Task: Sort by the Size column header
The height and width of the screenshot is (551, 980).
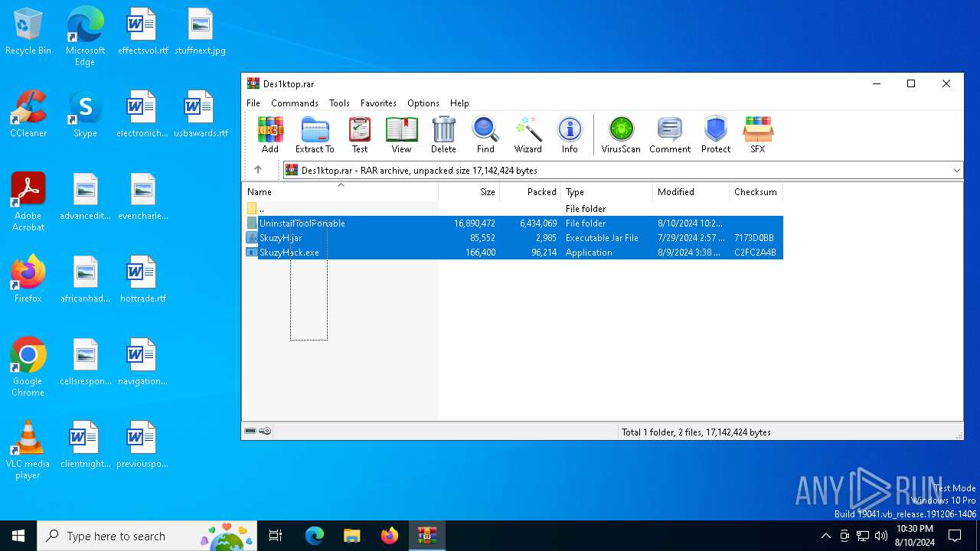Action: tap(469, 192)
